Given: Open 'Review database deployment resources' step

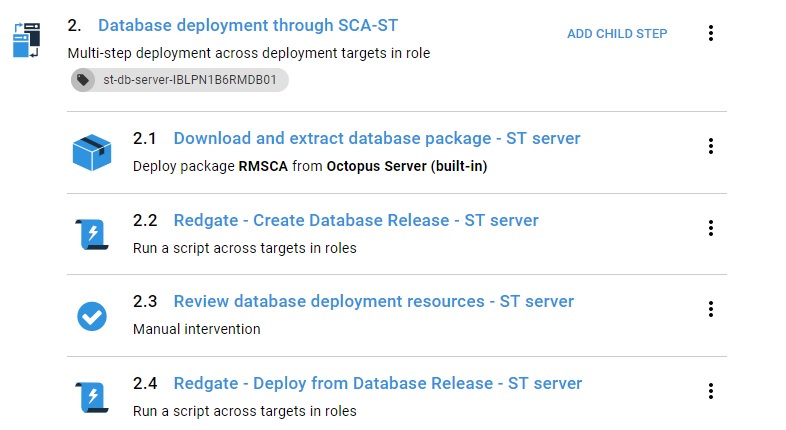Looking at the screenshot, I should click(373, 301).
